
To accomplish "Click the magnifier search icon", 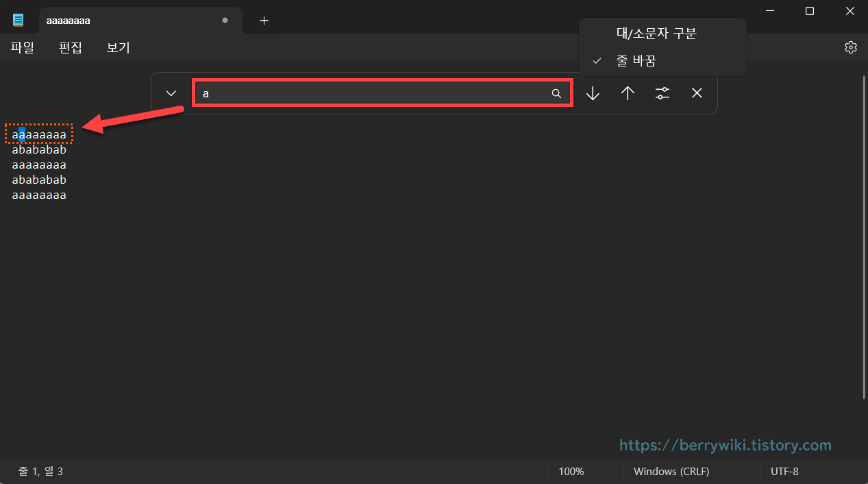I will point(556,93).
